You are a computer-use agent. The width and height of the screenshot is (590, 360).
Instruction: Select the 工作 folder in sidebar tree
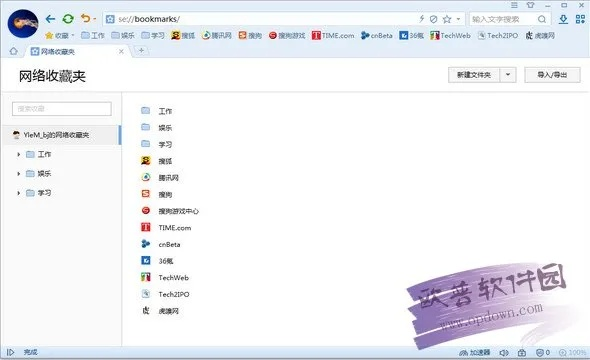point(38,154)
